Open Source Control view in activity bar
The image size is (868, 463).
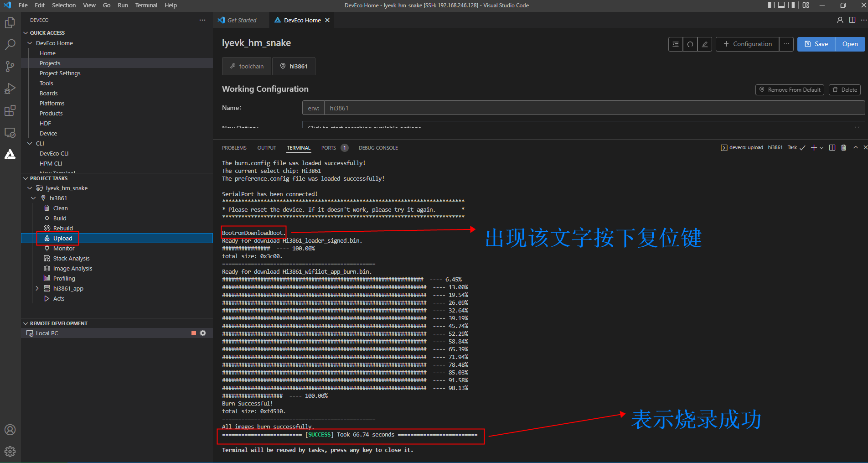pyautogui.click(x=10, y=66)
